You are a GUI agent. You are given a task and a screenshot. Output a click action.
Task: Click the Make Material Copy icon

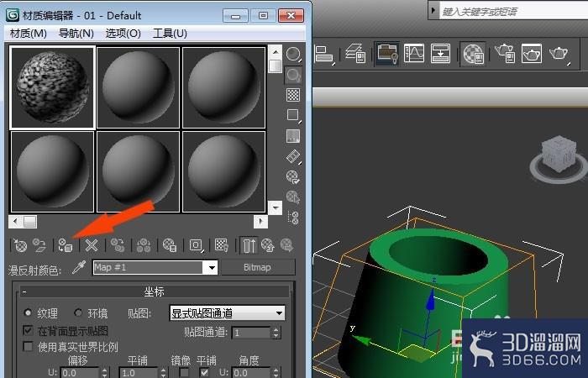click(118, 245)
